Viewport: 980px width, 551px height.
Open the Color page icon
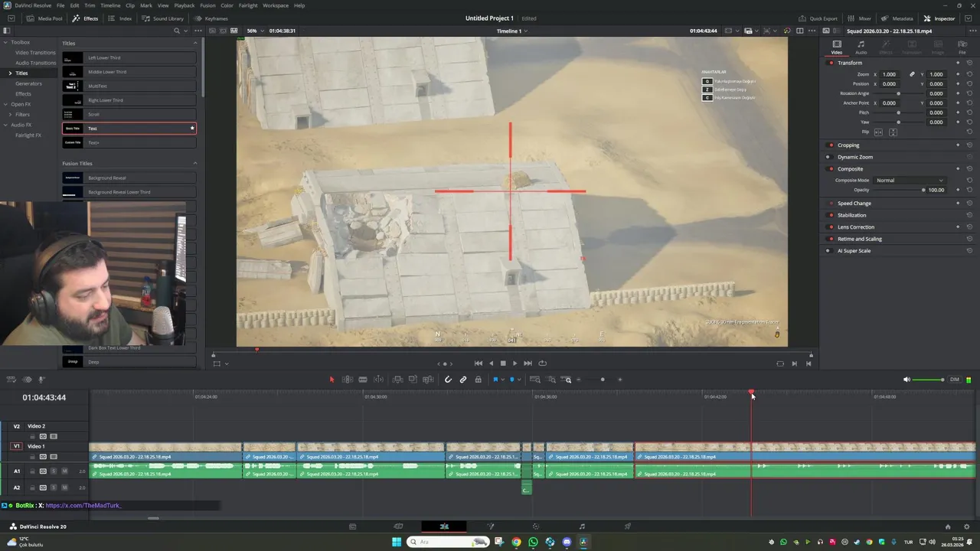(536, 527)
